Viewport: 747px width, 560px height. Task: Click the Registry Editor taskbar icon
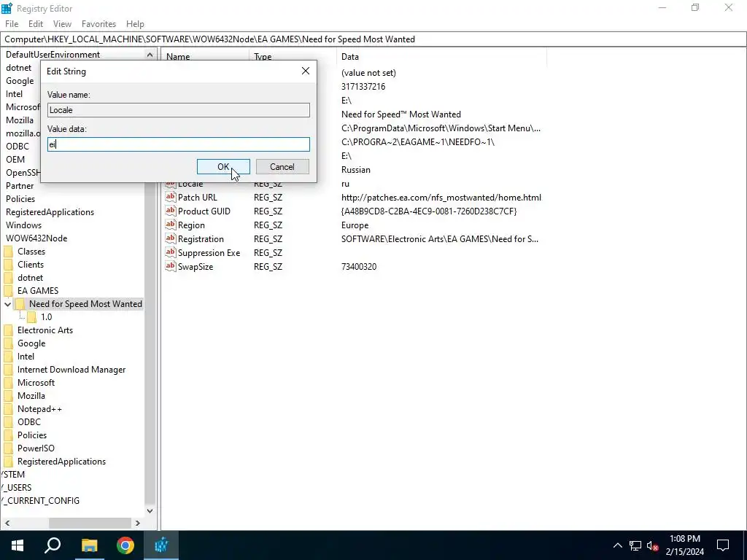pos(161,545)
